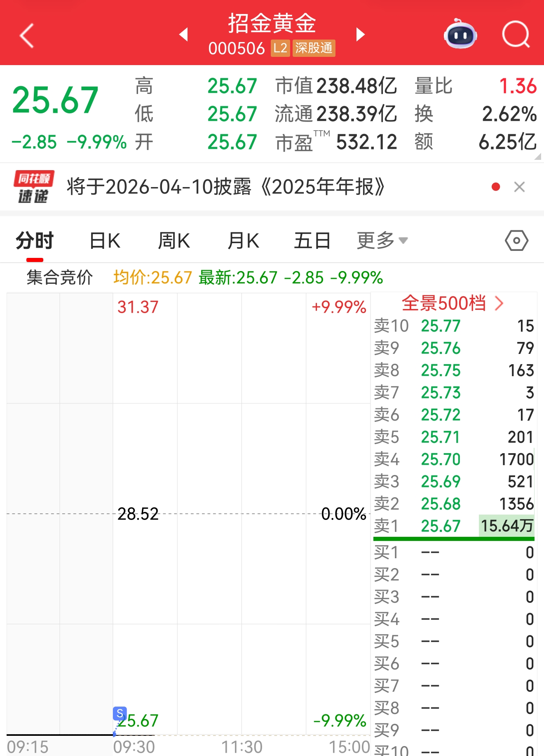This screenshot has height=756, width=544.
Task: Select the 卖4 25.70 order row
Action: (x=454, y=459)
